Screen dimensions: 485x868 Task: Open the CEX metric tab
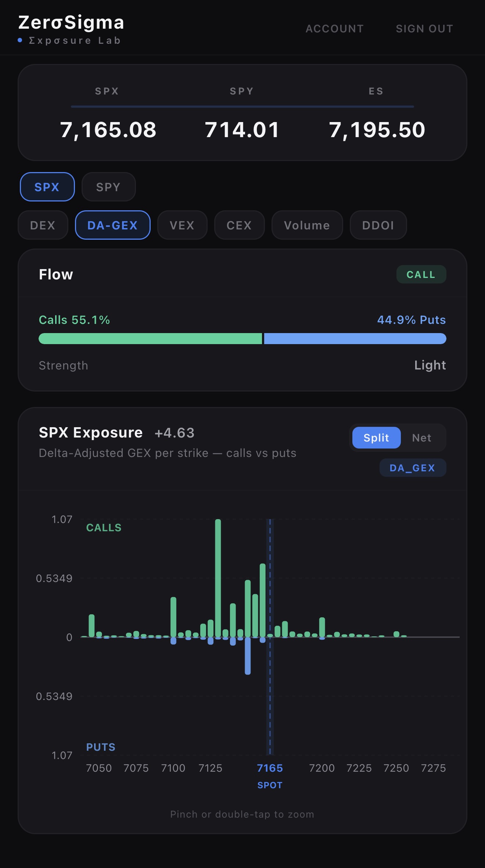239,225
